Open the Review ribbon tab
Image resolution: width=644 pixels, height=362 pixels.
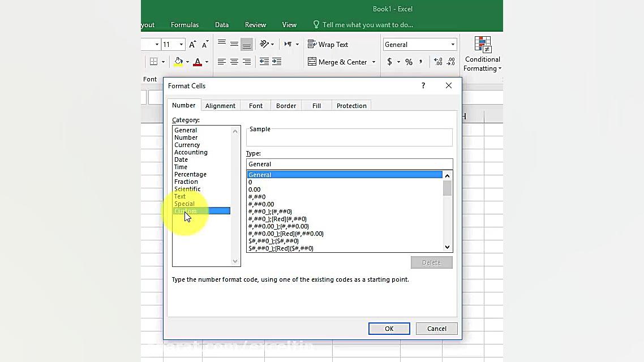(x=255, y=25)
